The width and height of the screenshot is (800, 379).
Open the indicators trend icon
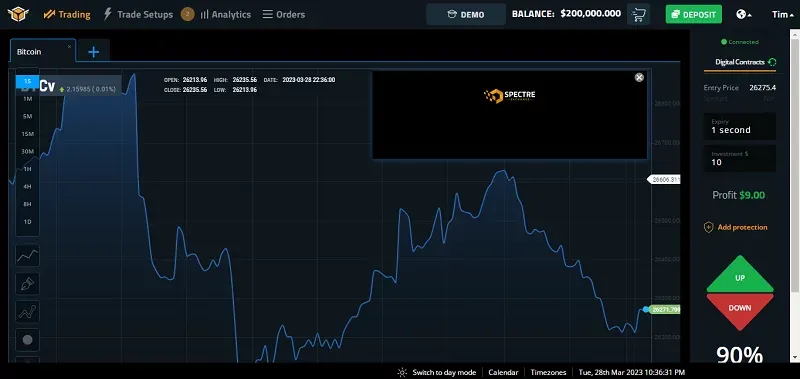pyautogui.click(x=28, y=312)
